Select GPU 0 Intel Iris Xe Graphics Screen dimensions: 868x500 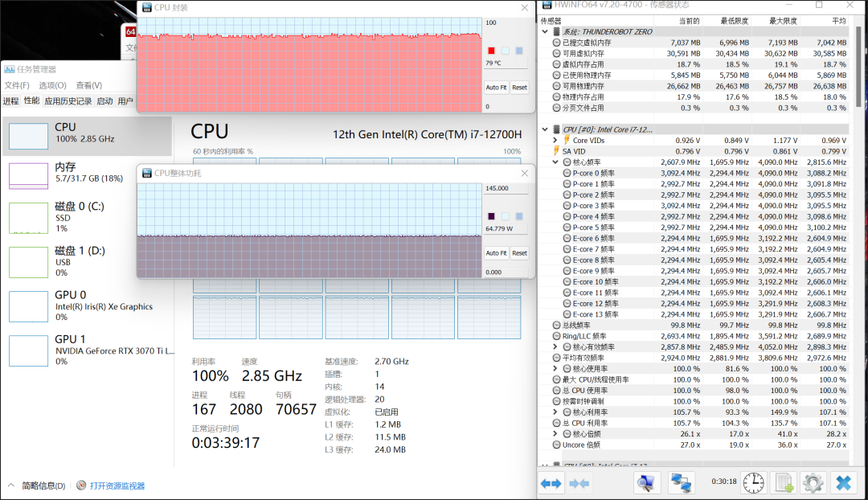(x=88, y=305)
